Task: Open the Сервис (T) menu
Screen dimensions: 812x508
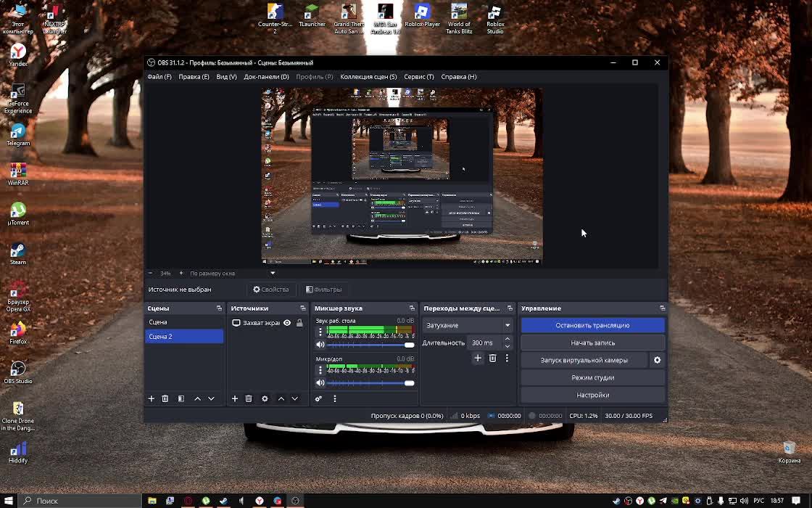Action: 419,77
